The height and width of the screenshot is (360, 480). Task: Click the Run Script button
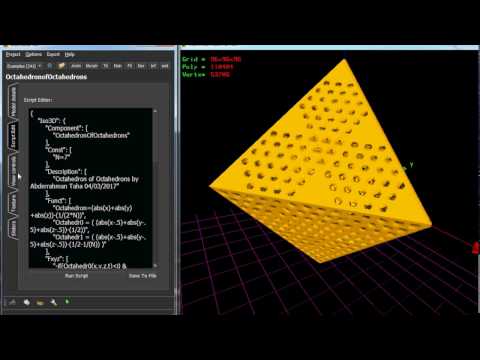pos(76,276)
